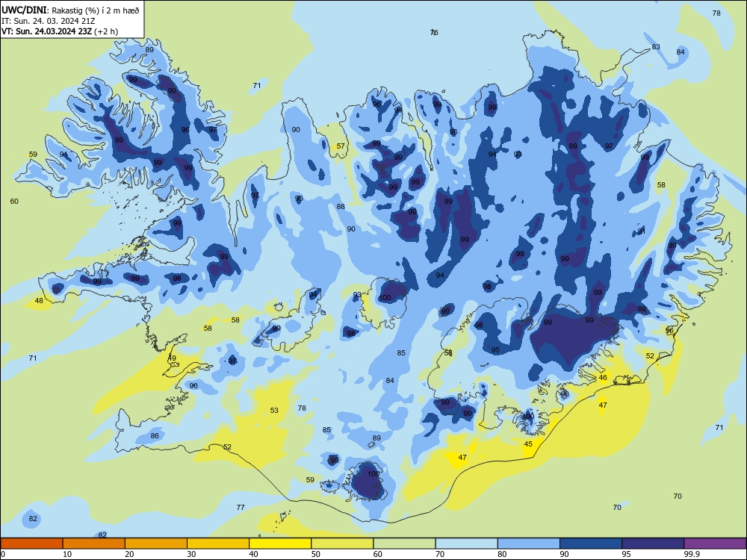Click the humidity value 86

point(155,436)
